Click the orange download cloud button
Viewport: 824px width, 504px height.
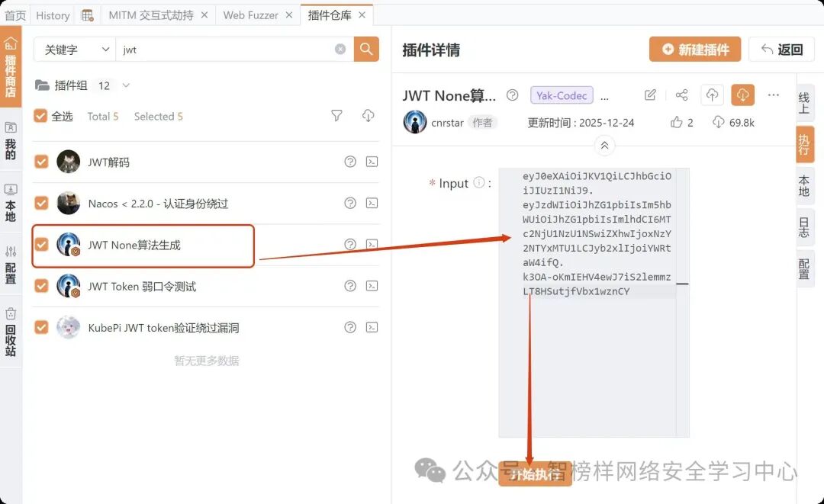(742, 95)
